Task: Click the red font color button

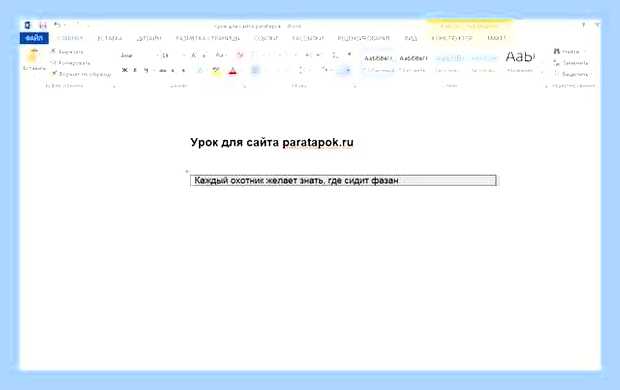Action: 232,71
